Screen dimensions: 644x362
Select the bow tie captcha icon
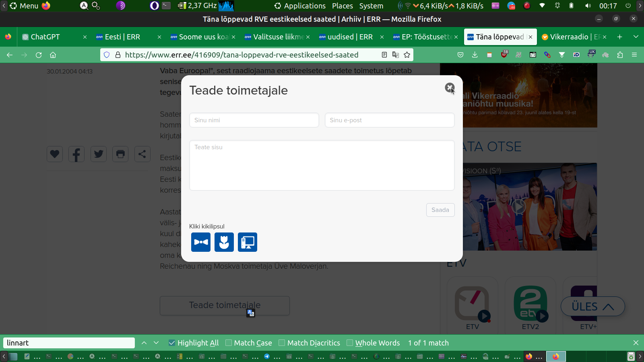pos(201,242)
